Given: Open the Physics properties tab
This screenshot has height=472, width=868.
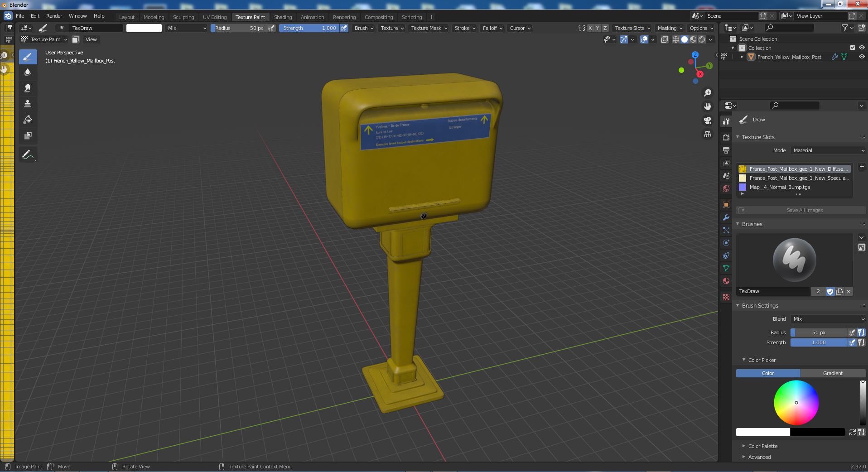Looking at the screenshot, I should point(726,243).
